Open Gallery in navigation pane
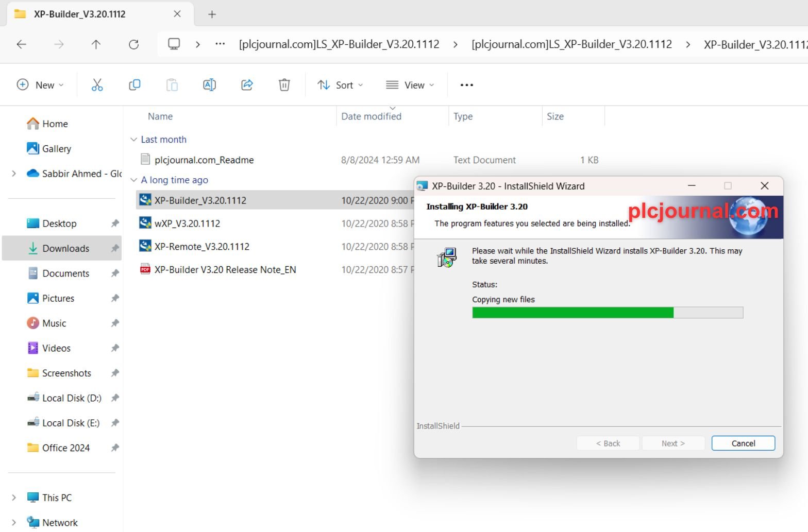808x532 pixels. click(49, 149)
